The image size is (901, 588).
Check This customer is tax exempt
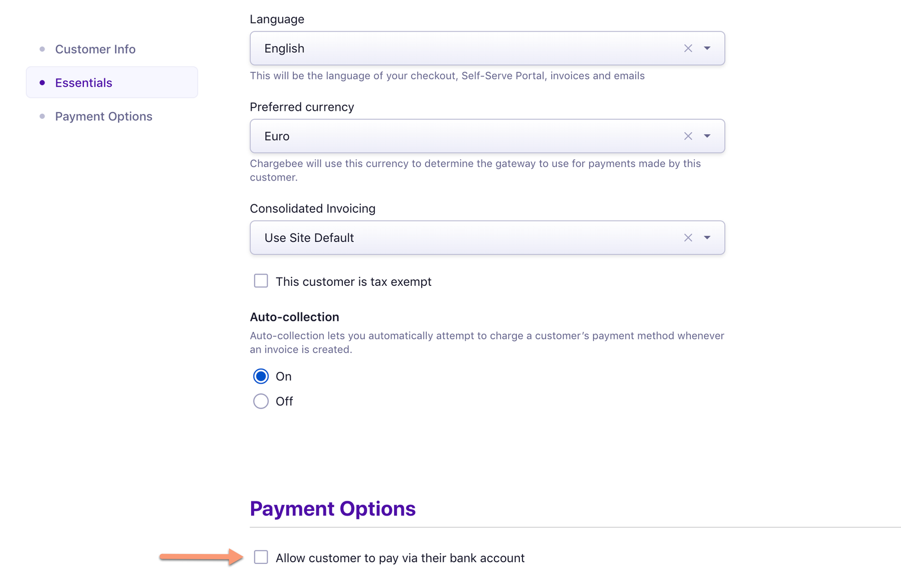pos(261,281)
